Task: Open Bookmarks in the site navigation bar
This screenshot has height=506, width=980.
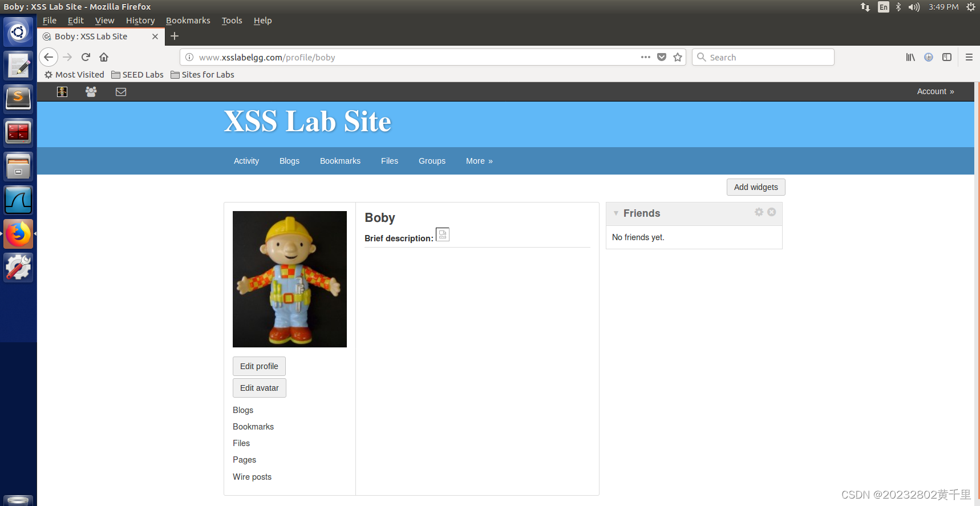Action: [x=340, y=161]
